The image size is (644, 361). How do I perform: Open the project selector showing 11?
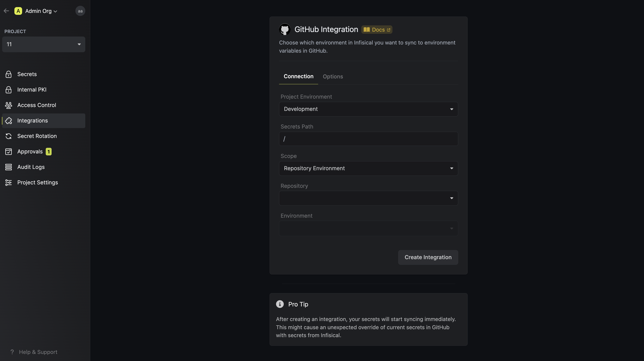pyautogui.click(x=44, y=44)
